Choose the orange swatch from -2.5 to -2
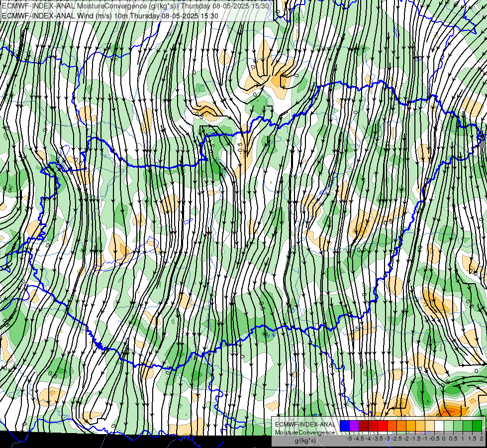The image size is (487, 448). point(401,426)
